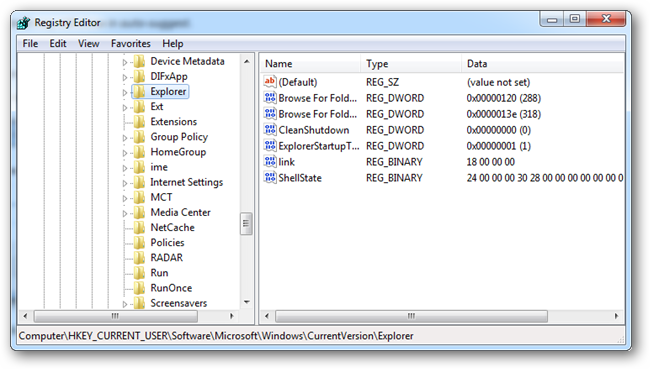Viewport: 650px width, 369px height.
Task: Select the (Default) string value icon
Action: [270, 82]
